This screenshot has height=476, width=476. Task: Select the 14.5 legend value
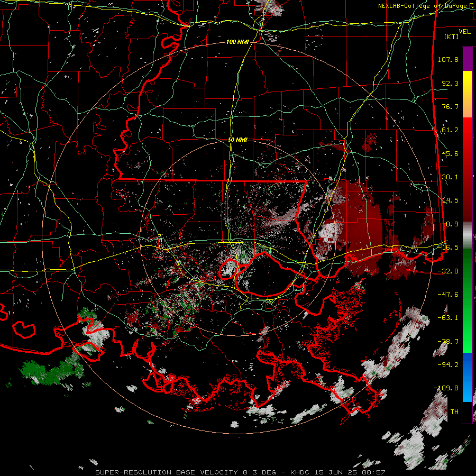[450, 200]
